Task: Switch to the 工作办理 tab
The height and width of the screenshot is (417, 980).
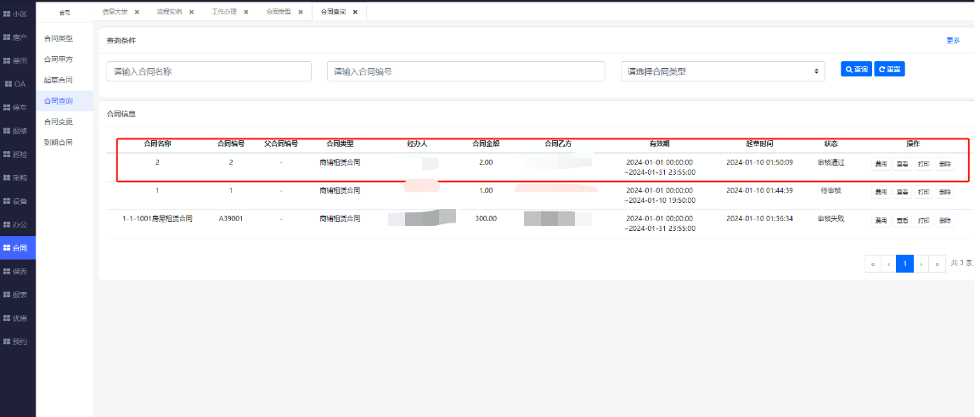Action: (x=224, y=12)
